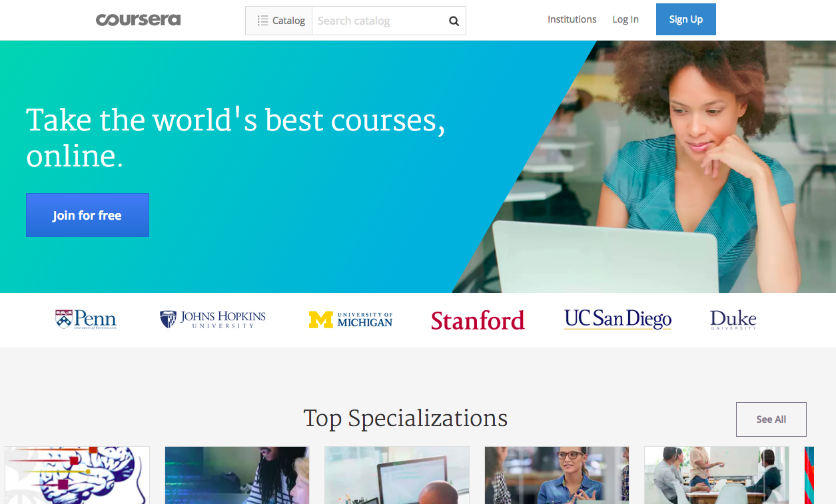Image resolution: width=836 pixels, height=504 pixels.
Task: Open the Catalog dropdown menu
Action: 280,21
